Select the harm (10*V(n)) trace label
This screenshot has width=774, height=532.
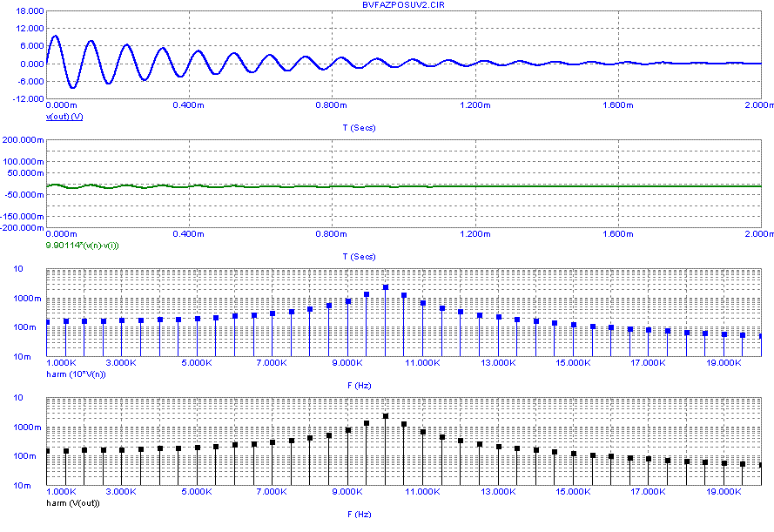tap(76, 374)
